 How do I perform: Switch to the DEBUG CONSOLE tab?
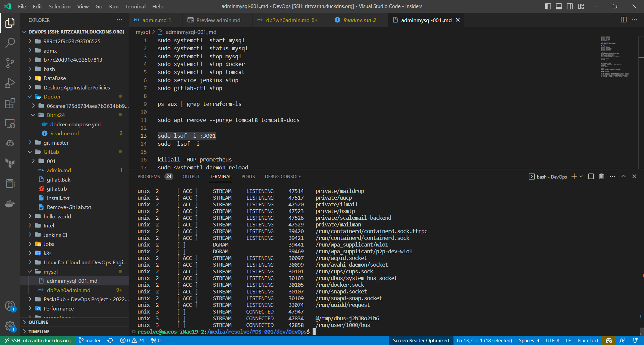pos(283,177)
